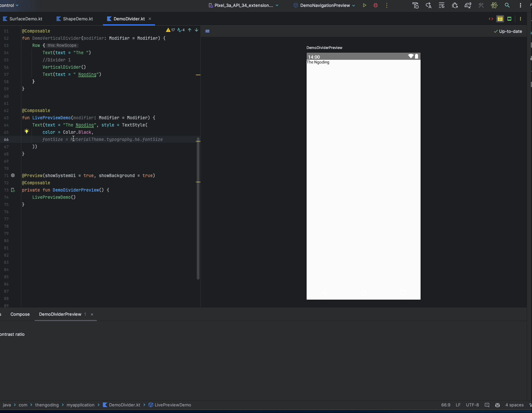
Task: Open the Pixel_3a_API_34 device dropdown
Action: [x=243, y=5]
